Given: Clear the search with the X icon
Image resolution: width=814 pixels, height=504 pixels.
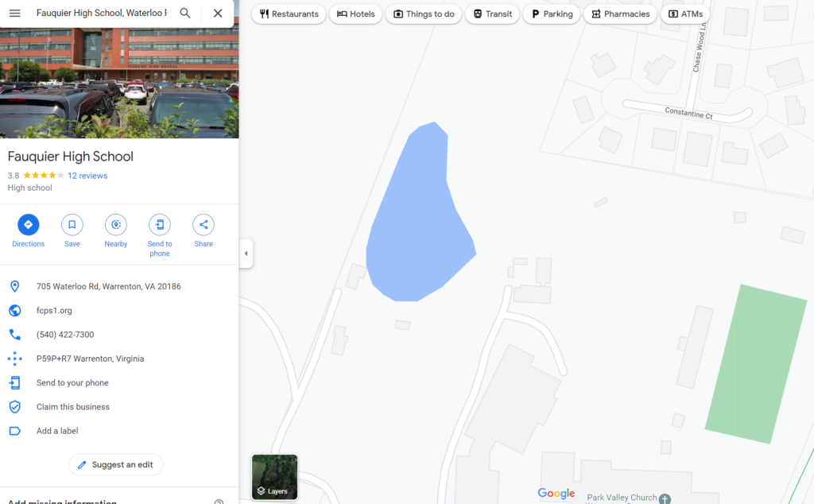Looking at the screenshot, I should coord(218,13).
